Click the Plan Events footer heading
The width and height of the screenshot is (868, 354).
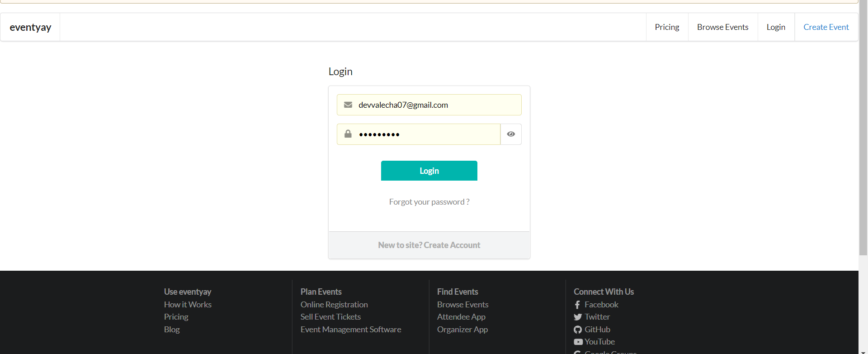tap(321, 292)
